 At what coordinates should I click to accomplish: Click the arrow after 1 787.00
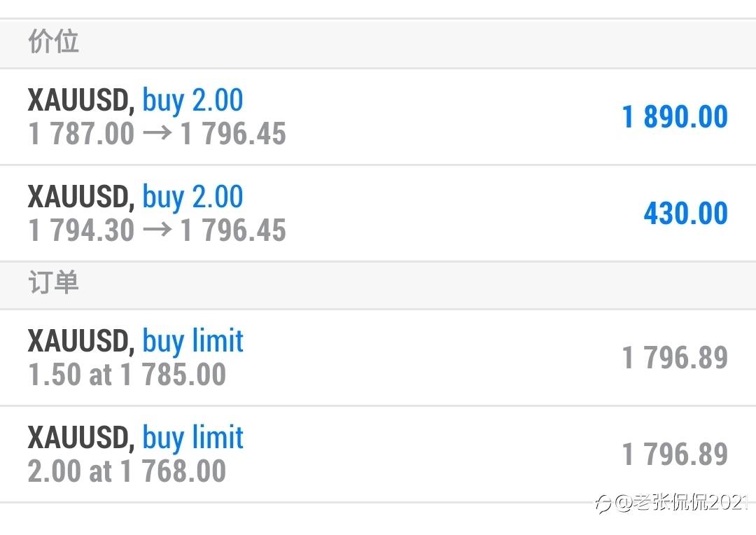[x=157, y=132]
